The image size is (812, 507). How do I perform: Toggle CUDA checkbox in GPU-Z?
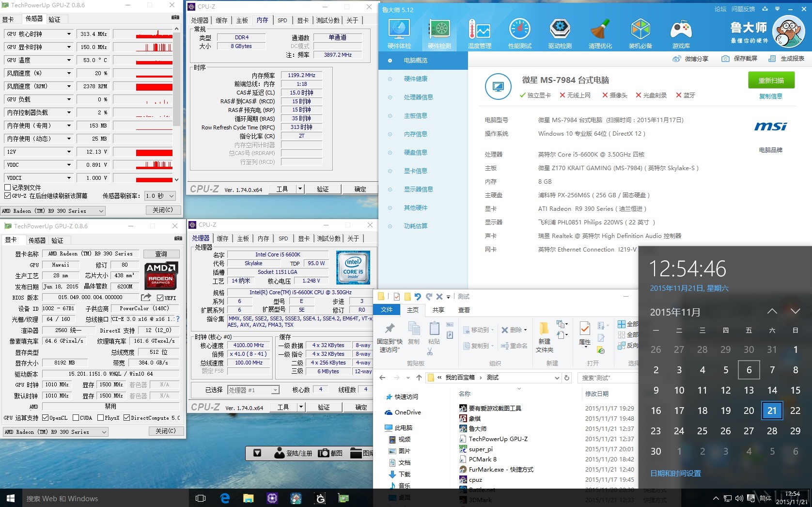[76, 418]
